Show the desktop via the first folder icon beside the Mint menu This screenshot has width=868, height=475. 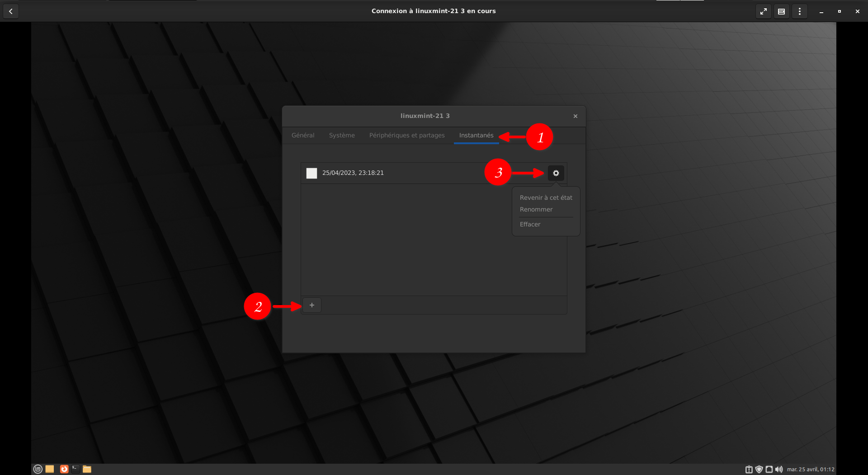coord(50,469)
